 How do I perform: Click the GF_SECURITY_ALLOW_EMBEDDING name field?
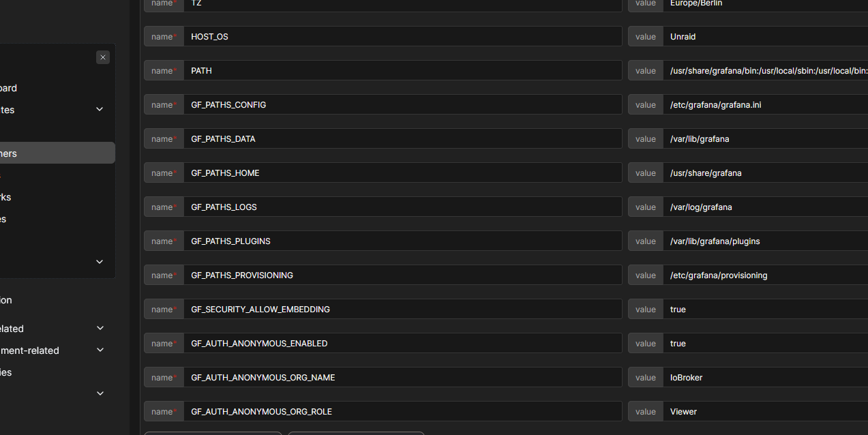[402, 310]
